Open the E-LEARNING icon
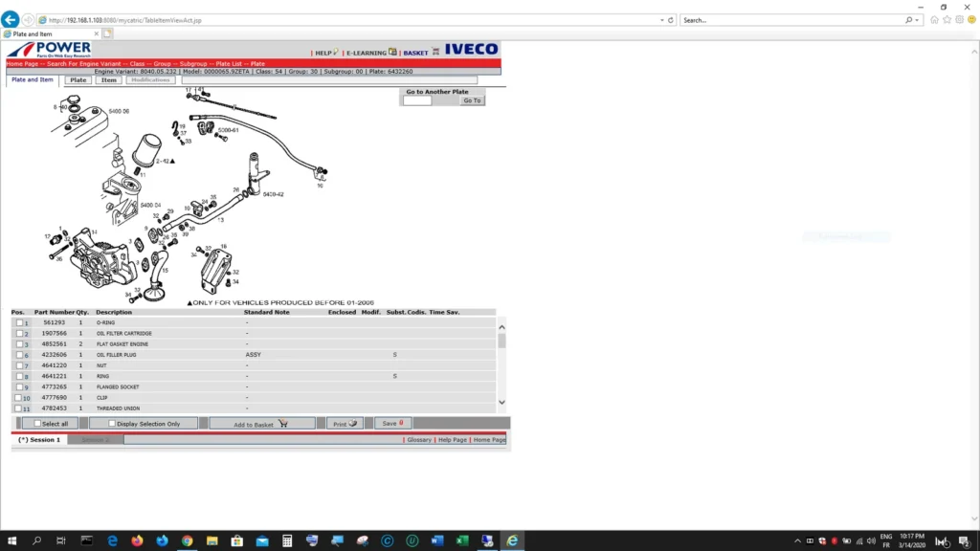This screenshot has width=980, height=551. coord(391,52)
